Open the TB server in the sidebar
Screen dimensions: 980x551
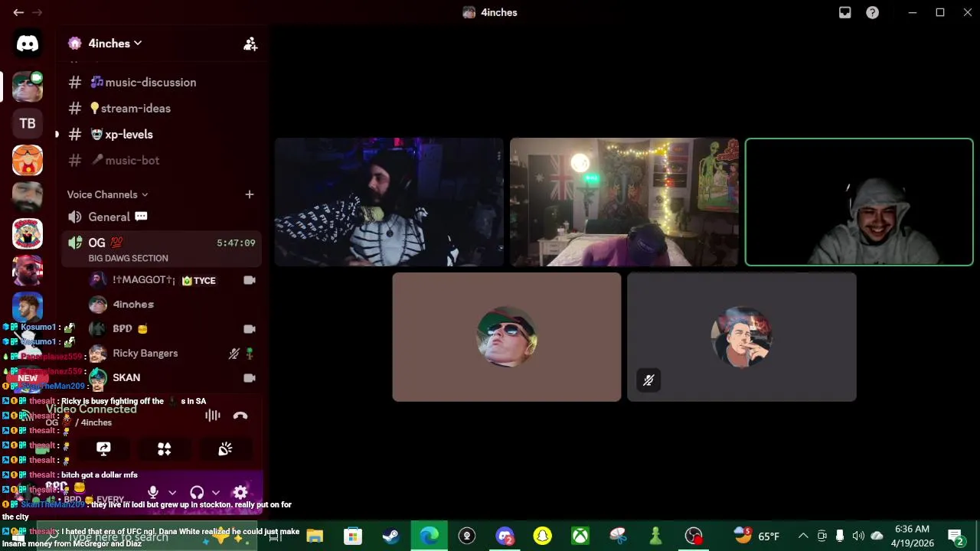point(28,123)
